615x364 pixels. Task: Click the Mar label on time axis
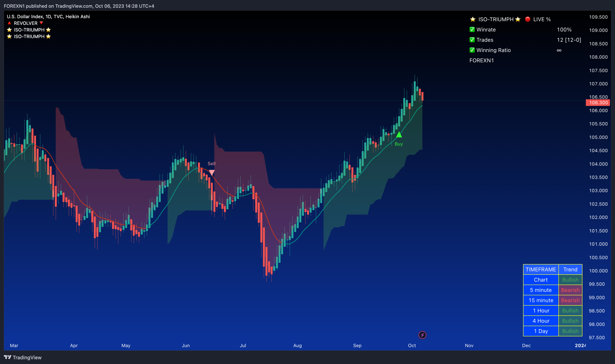[x=14, y=345]
